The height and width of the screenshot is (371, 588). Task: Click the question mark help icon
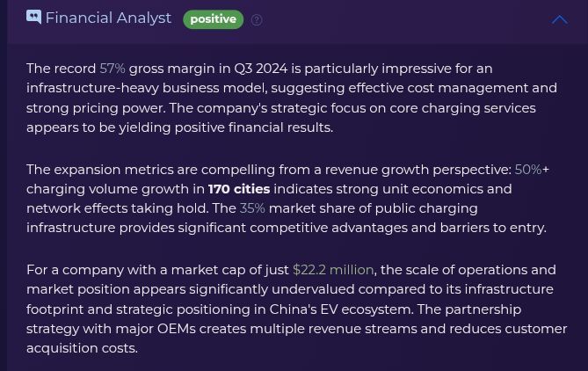[x=257, y=20]
